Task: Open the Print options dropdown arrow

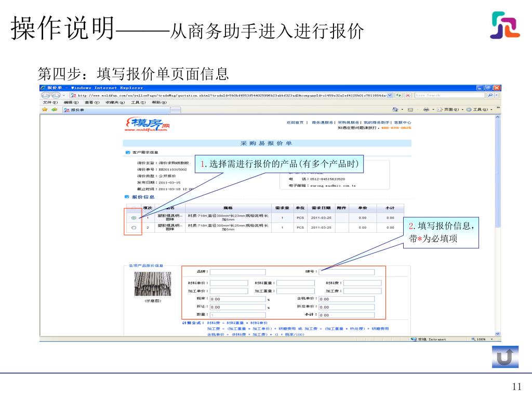Action: (433, 110)
